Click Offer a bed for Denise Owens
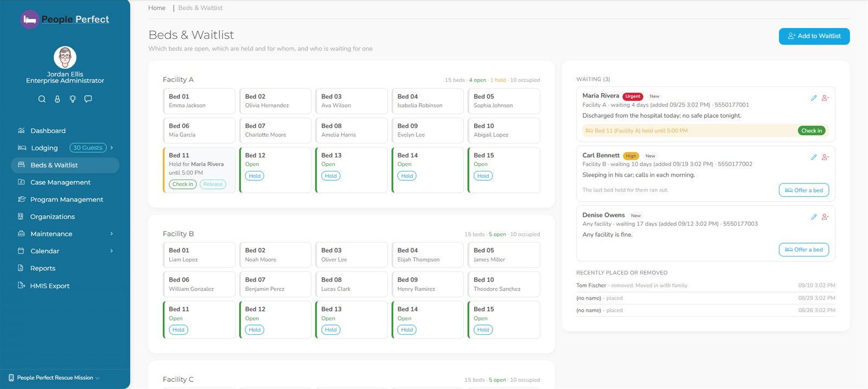Image resolution: width=868 pixels, height=389 pixels. click(804, 250)
